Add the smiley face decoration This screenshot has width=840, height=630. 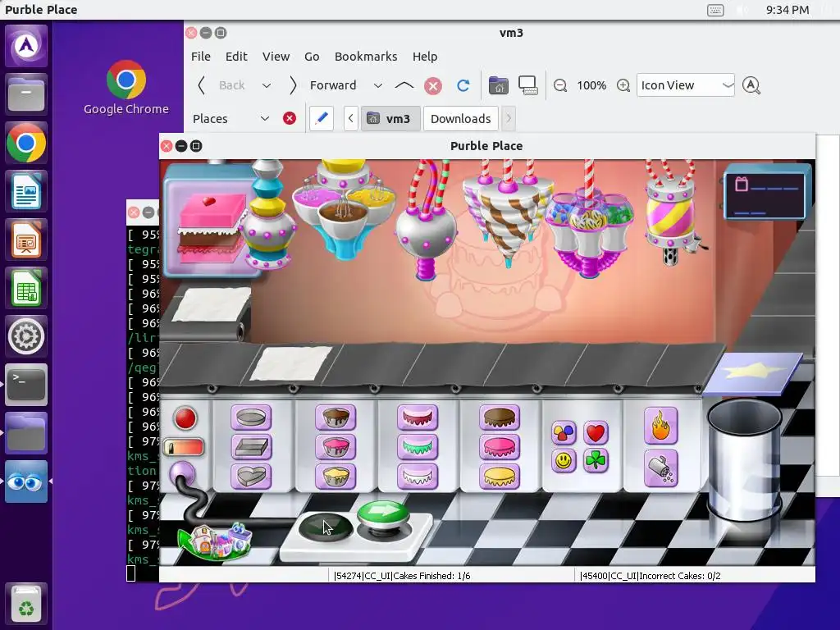(564, 461)
